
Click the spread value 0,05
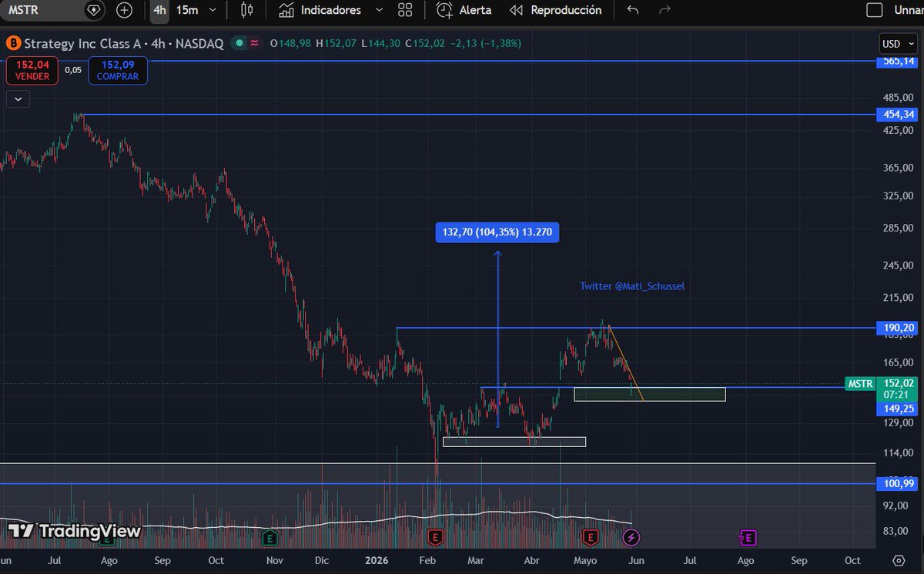[73, 69]
